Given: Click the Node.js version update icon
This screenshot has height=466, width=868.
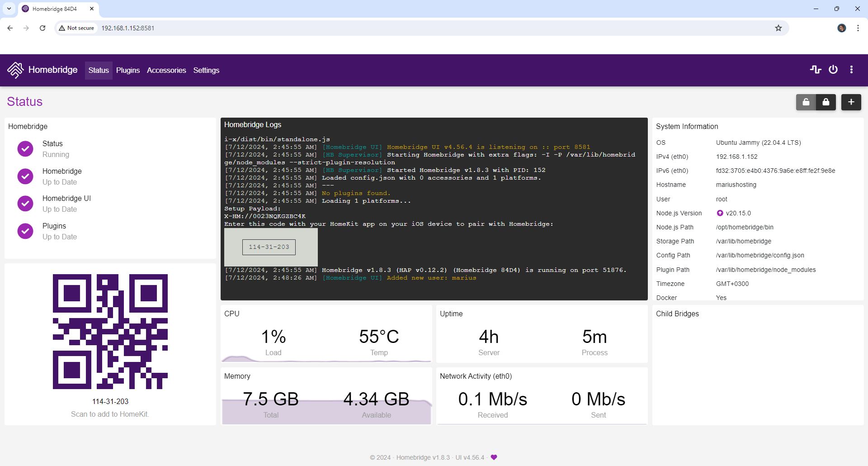Looking at the screenshot, I should pyautogui.click(x=720, y=213).
